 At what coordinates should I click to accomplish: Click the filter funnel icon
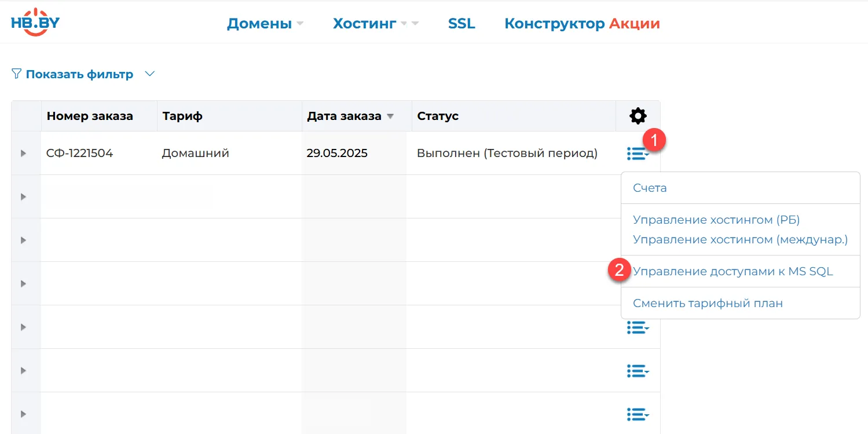point(16,74)
